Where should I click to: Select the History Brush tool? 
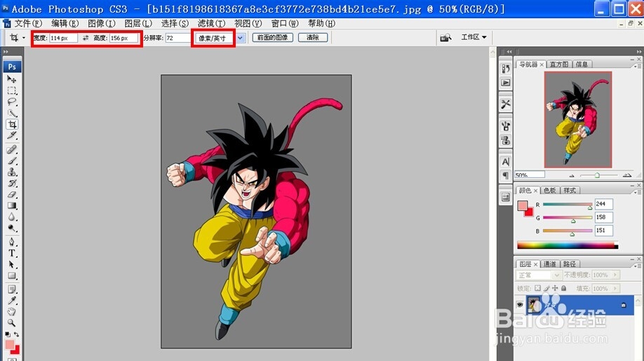(11, 183)
